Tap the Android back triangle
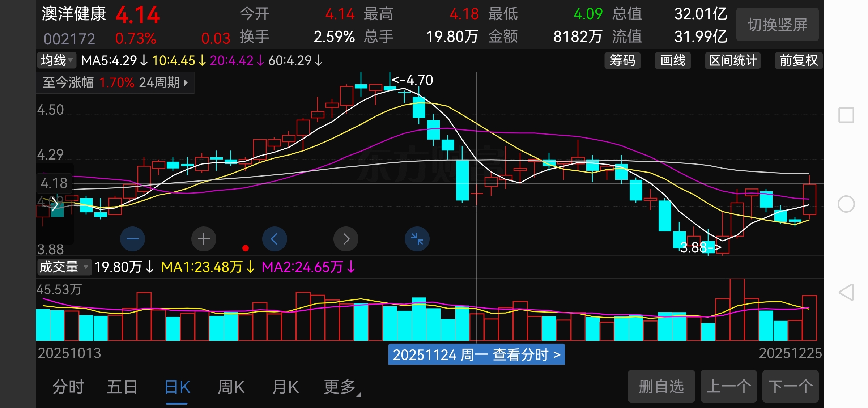Screen dimensions: 868x408 pos(846,292)
